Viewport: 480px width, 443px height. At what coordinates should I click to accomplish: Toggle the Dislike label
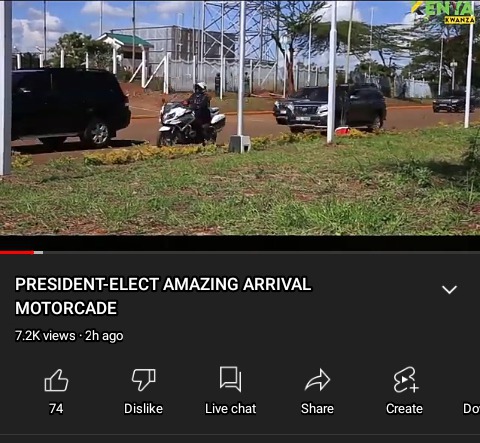pyautogui.click(x=143, y=409)
